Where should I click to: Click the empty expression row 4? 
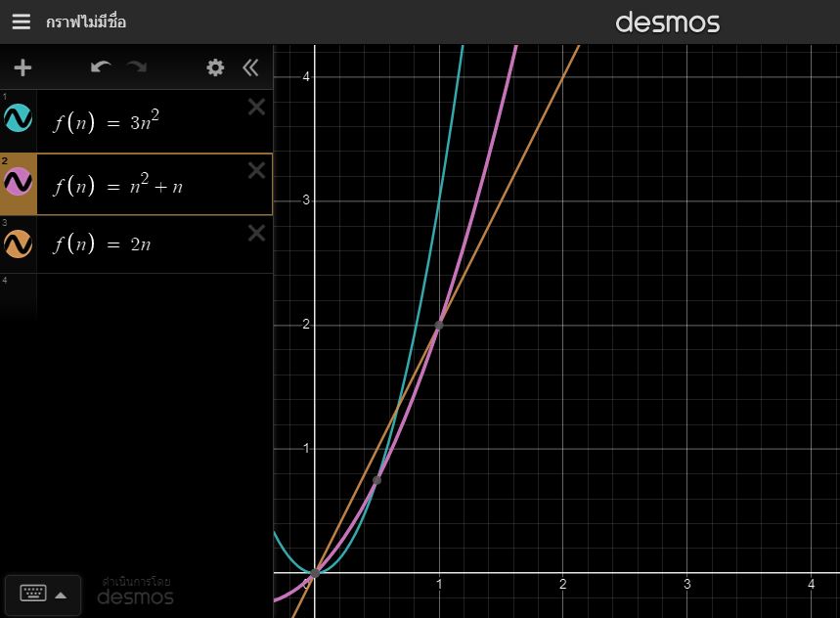pyautogui.click(x=147, y=293)
